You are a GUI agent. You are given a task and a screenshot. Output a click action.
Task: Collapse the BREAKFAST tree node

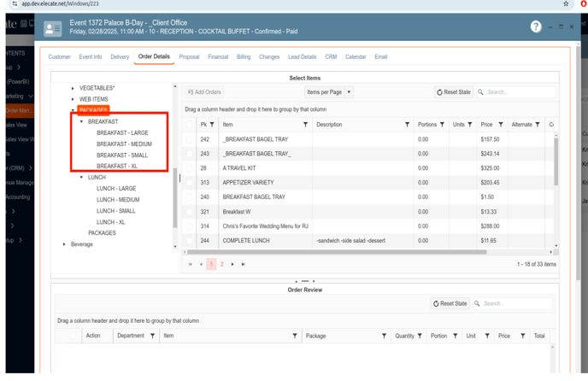tap(82, 122)
